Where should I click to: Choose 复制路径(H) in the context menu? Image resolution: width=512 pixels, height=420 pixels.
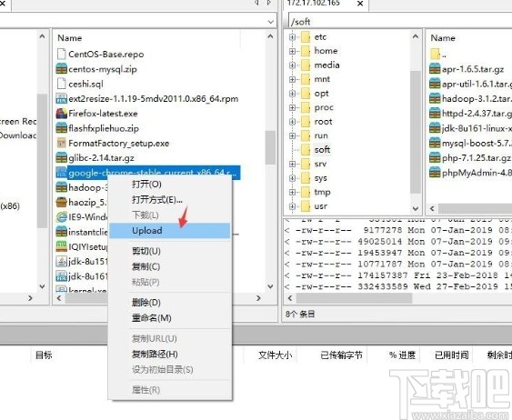tap(170, 354)
